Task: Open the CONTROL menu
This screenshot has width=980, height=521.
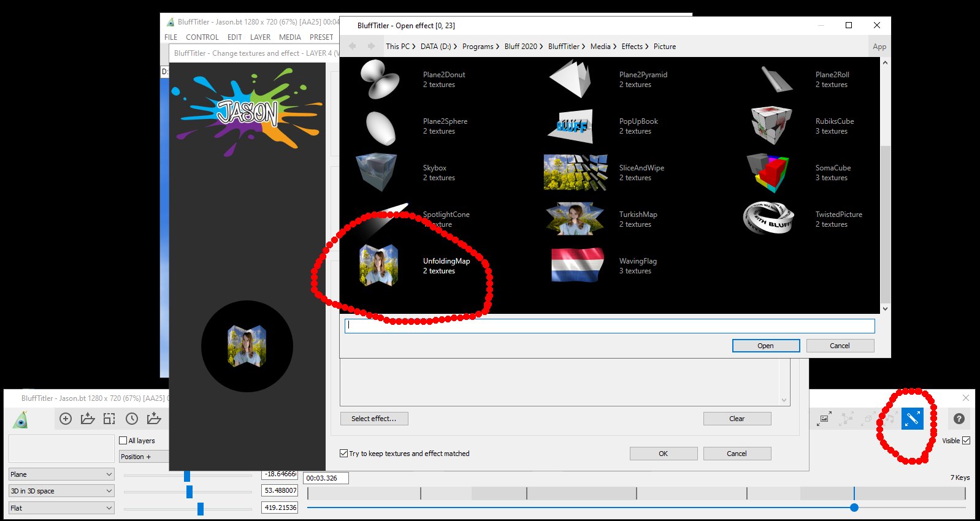Action: click(x=202, y=37)
